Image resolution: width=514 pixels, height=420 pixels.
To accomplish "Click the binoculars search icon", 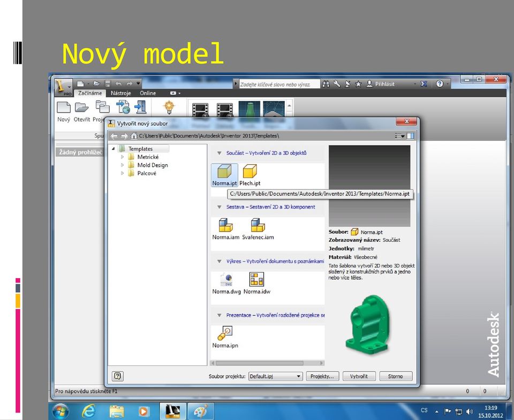I will 326,84.
